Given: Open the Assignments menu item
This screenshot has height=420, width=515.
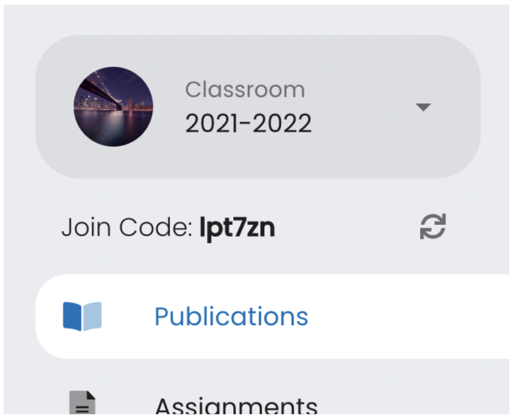Looking at the screenshot, I should 236,407.
